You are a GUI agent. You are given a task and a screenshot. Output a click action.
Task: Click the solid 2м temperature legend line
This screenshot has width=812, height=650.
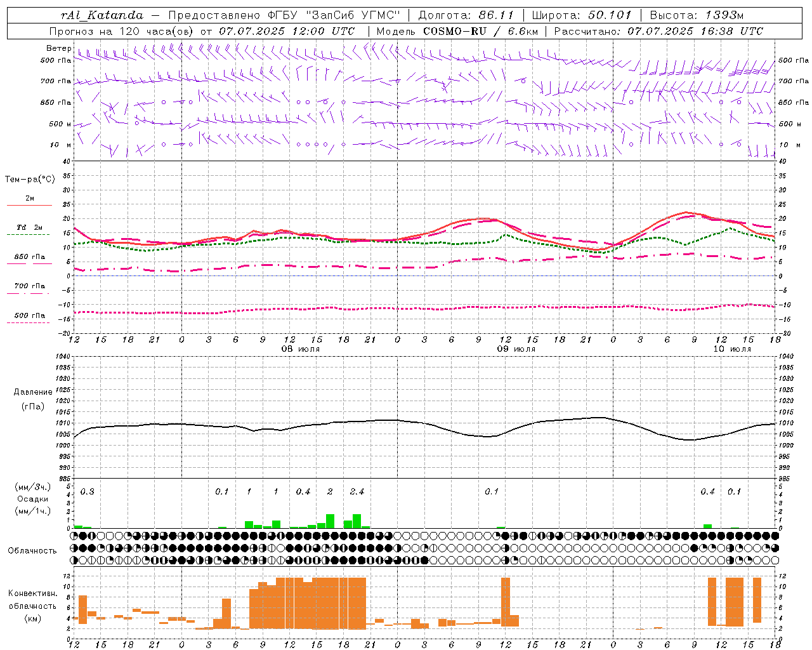point(30,205)
